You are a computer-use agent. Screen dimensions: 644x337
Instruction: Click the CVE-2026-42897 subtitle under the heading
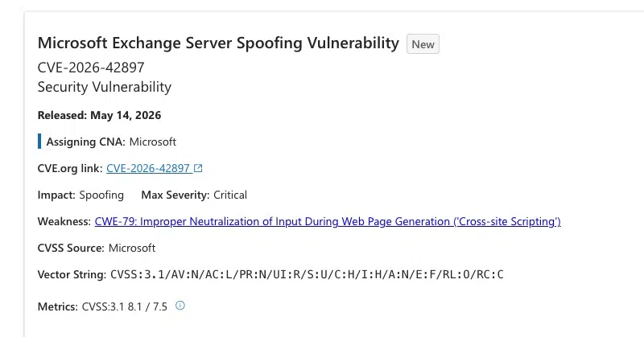(91, 68)
